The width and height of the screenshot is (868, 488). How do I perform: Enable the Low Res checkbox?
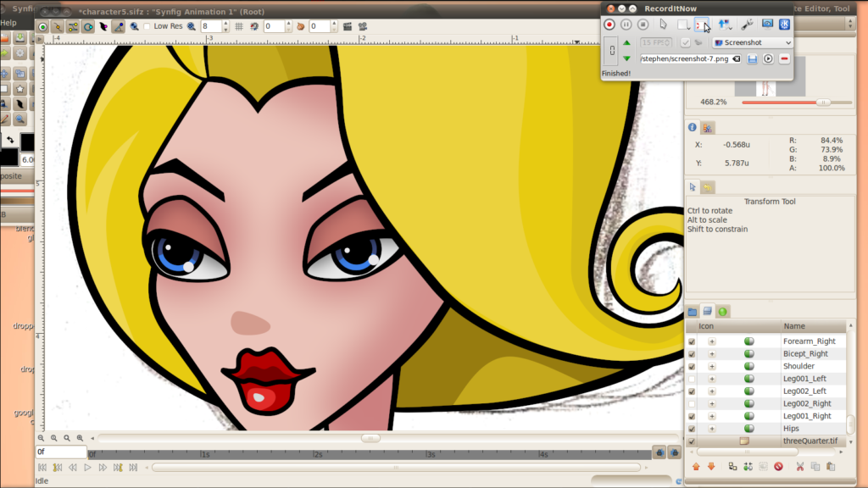coord(147,26)
